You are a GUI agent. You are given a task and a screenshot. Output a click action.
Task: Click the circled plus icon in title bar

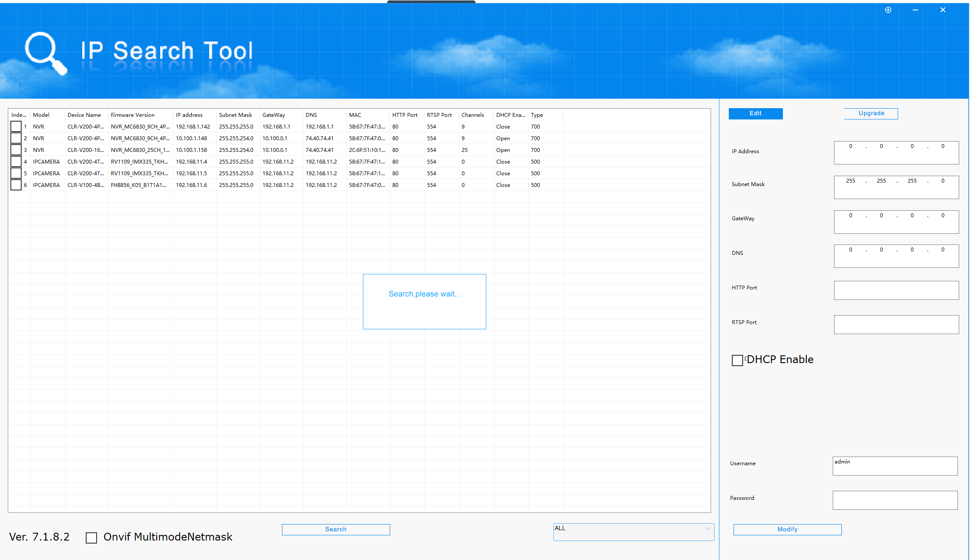[888, 10]
